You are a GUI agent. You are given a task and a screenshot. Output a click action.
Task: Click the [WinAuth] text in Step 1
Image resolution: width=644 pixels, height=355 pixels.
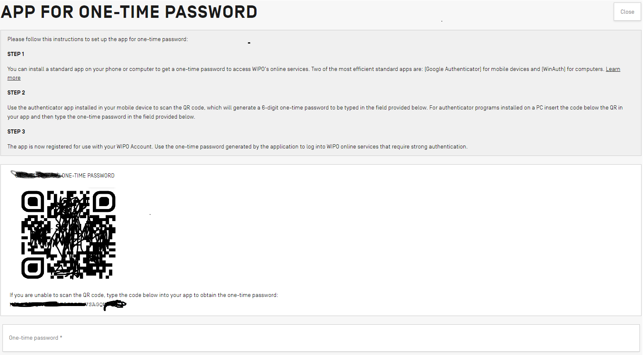553,69
